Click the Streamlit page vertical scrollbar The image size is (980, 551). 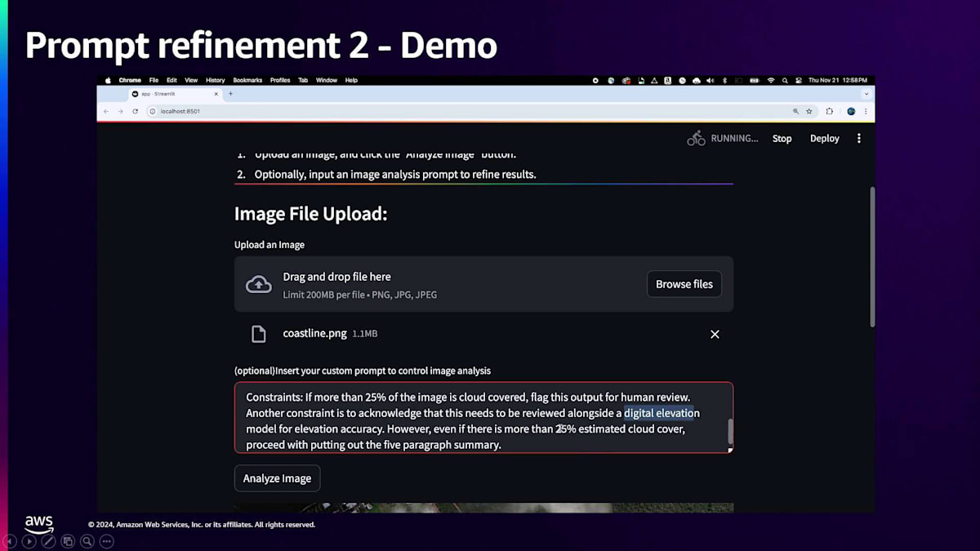[x=872, y=257]
